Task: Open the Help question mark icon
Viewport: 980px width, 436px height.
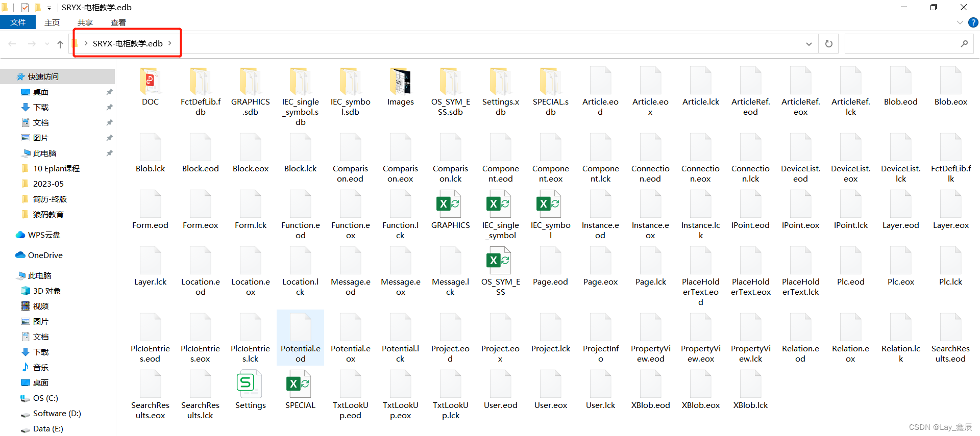Action: coord(973,22)
